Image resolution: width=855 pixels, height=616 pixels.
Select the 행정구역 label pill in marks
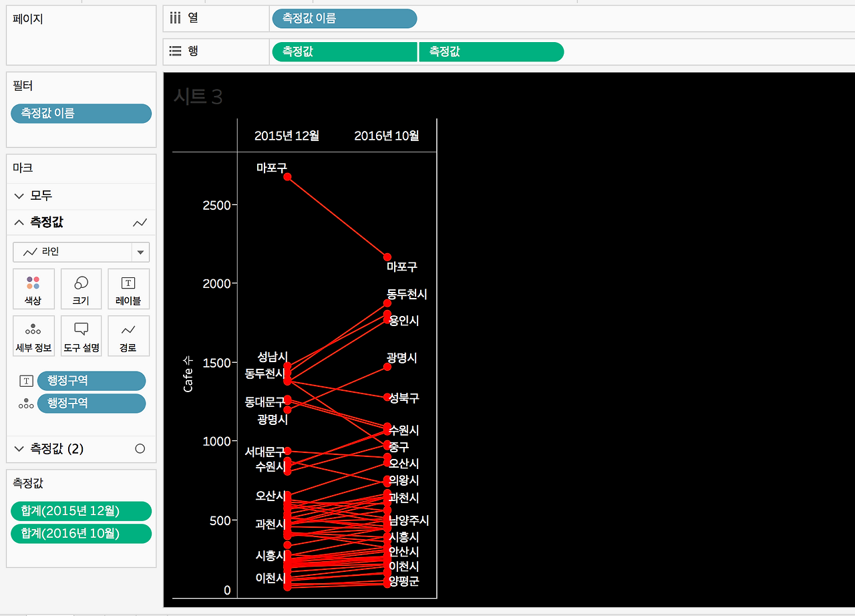click(x=92, y=381)
